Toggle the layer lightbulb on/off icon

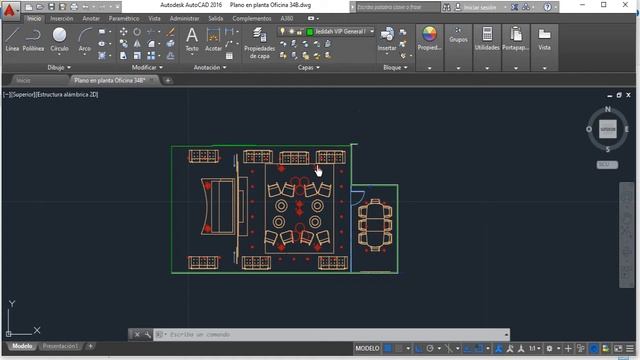tap(282, 31)
